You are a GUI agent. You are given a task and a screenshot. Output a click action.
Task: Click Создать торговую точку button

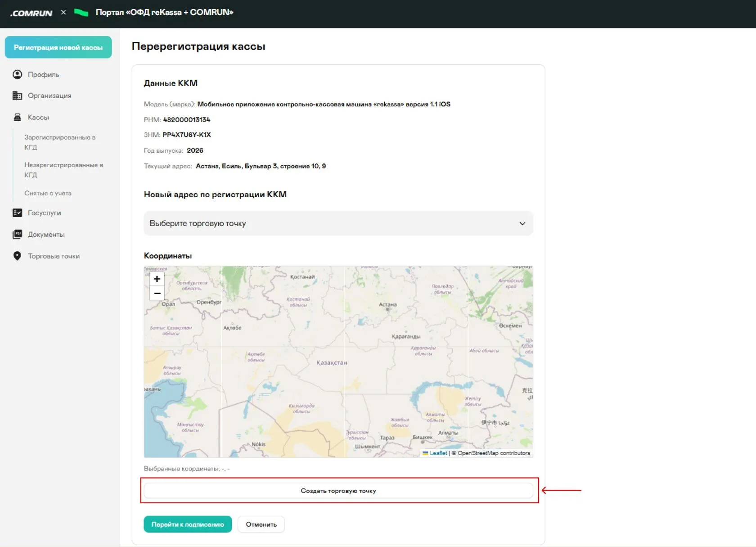coord(338,491)
